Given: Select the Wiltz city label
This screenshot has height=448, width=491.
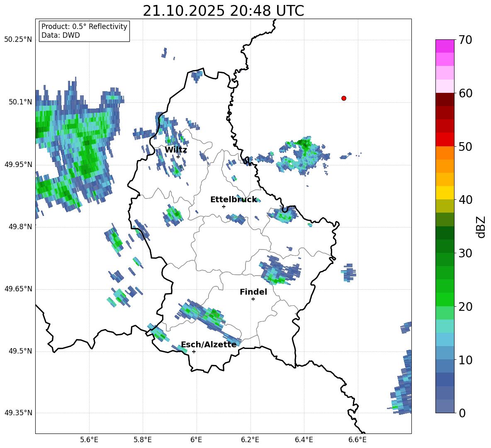Looking at the screenshot, I should (x=176, y=150).
